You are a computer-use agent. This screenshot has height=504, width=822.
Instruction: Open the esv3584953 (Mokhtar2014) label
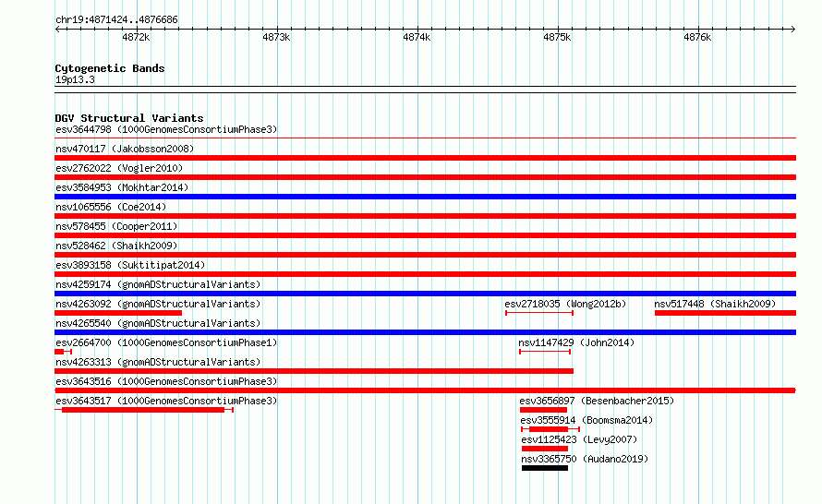pos(122,187)
